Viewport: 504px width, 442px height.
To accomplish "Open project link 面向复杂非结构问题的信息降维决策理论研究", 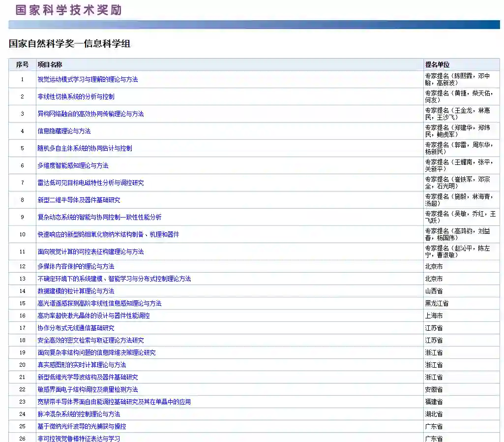I will [96, 352].
